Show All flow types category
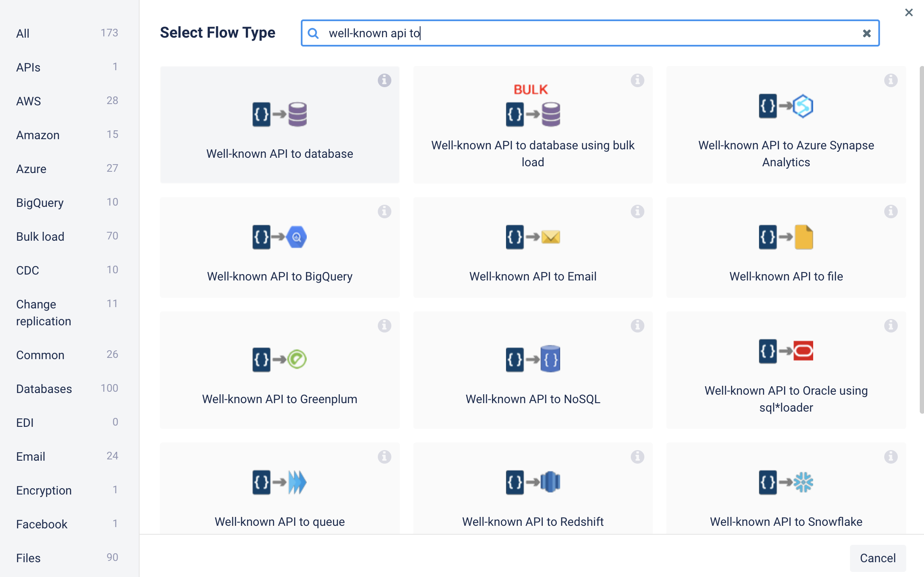Image resolution: width=924 pixels, height=577 pixels. click(x=23, y=33)
